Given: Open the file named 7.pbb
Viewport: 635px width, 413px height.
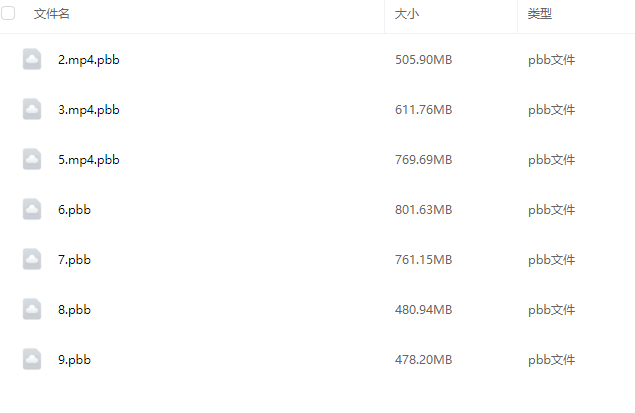Looking at the screenshot, I should [x=75, y=260].
